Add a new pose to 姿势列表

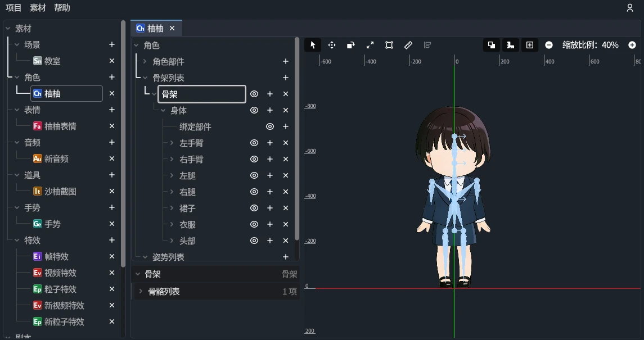[x=286, y=257]
